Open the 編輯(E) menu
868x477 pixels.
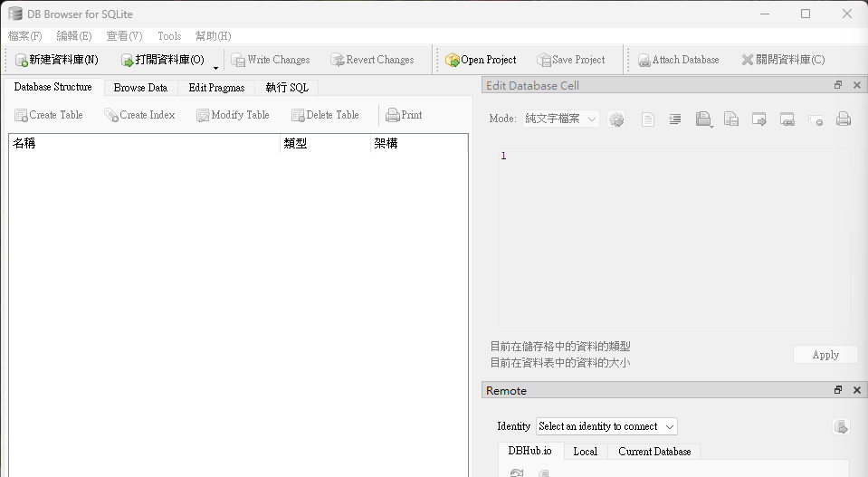pos(73,36)
